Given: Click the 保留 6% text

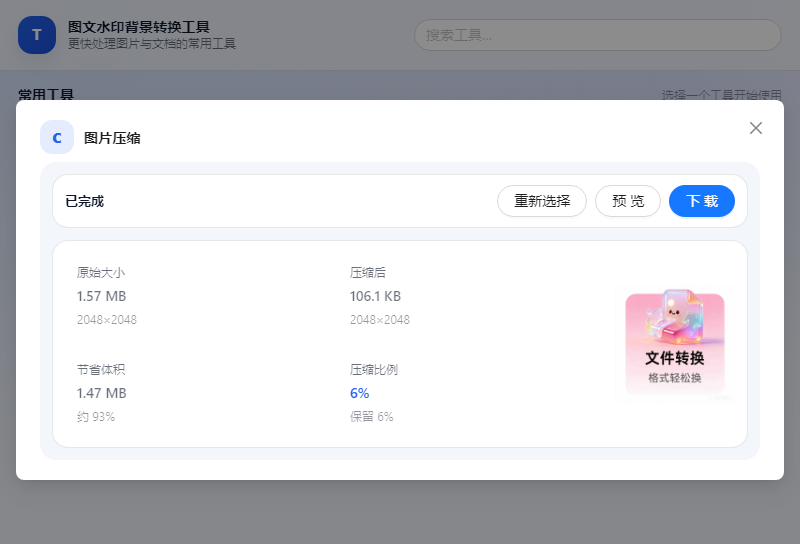Looking at the screenshot, I should pyautogui.click(x=371, y=416).
